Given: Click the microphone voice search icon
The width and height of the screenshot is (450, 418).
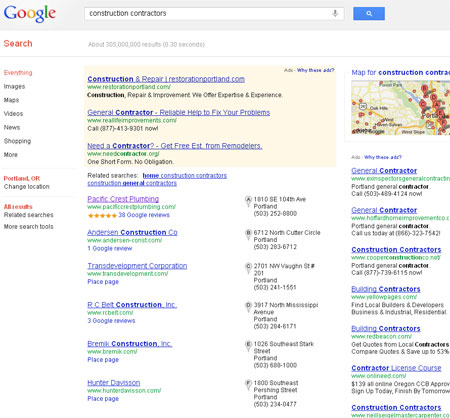Looking at the screenshot, I should tap(335, 13).
